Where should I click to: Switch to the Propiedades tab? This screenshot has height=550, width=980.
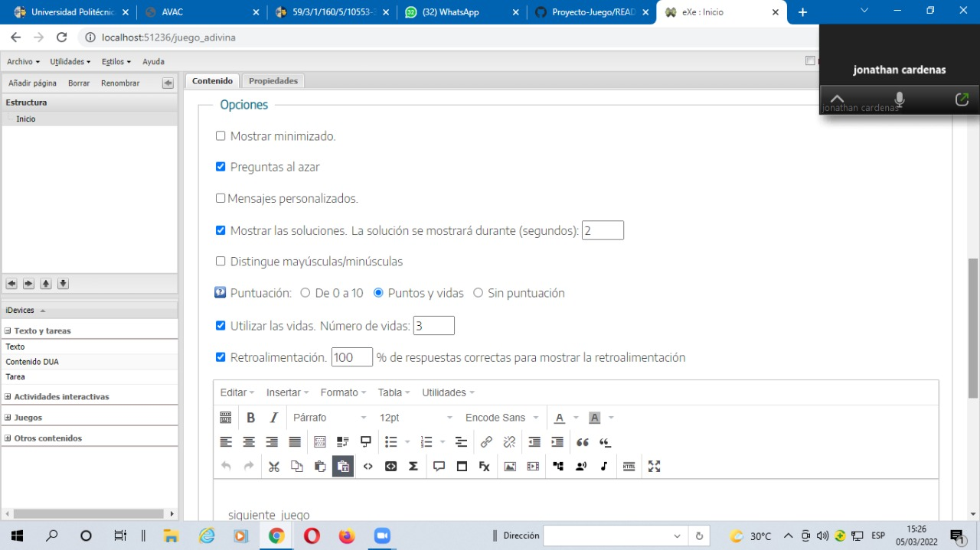click(273, 80)
